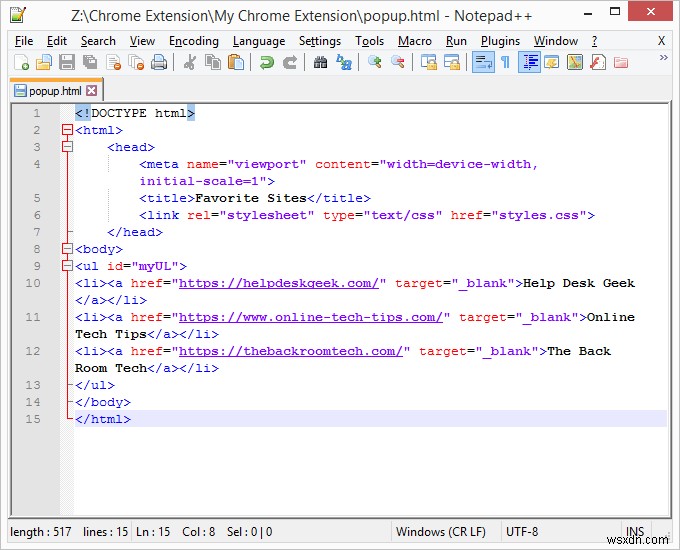The width and height of the screenshot is (680, 550).
Task: Click line number 10 in margin
Action: 33,283
